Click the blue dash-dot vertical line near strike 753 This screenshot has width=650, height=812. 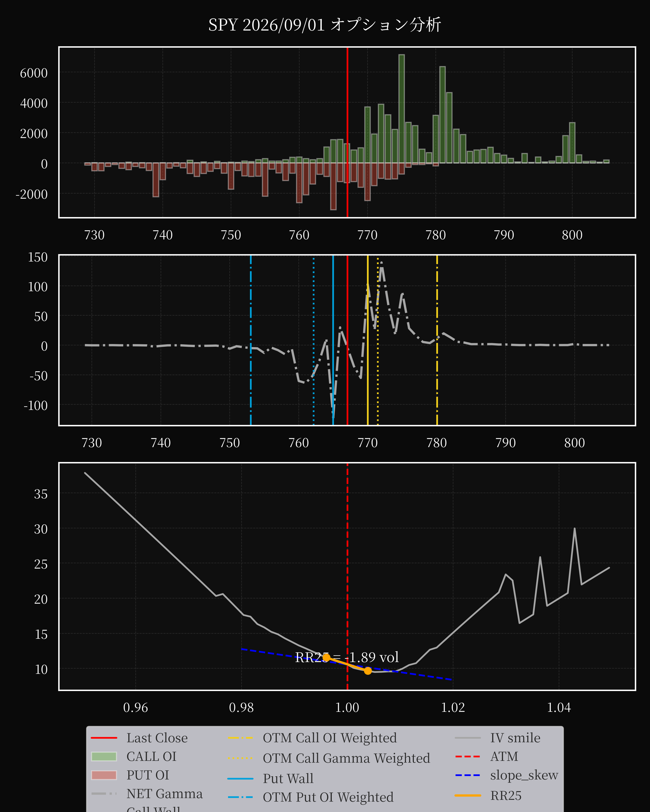251,340
